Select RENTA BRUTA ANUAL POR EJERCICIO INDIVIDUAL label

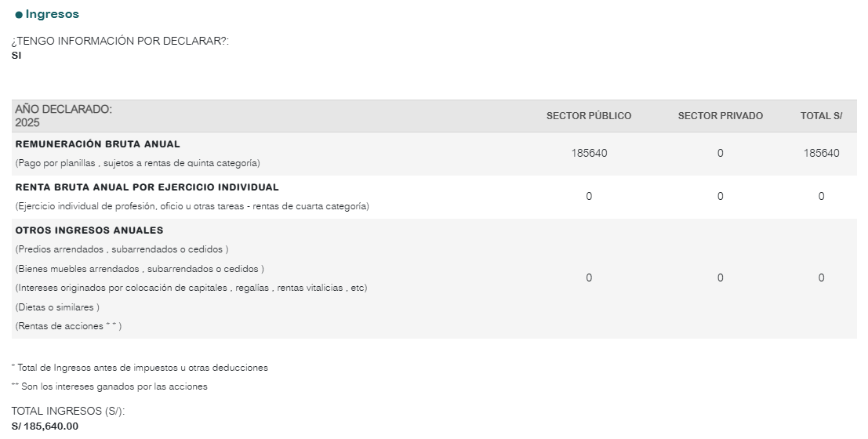(147, 187)
